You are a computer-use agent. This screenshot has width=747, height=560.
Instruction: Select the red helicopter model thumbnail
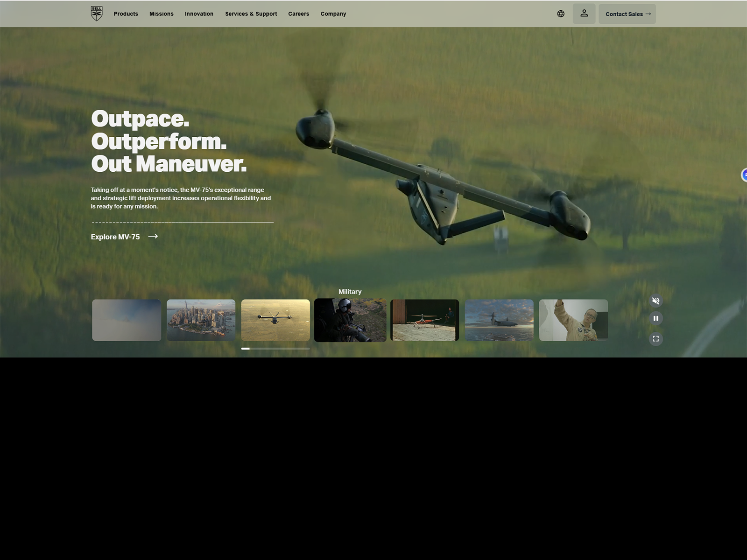pyautogui.click(x=425, y=320)
